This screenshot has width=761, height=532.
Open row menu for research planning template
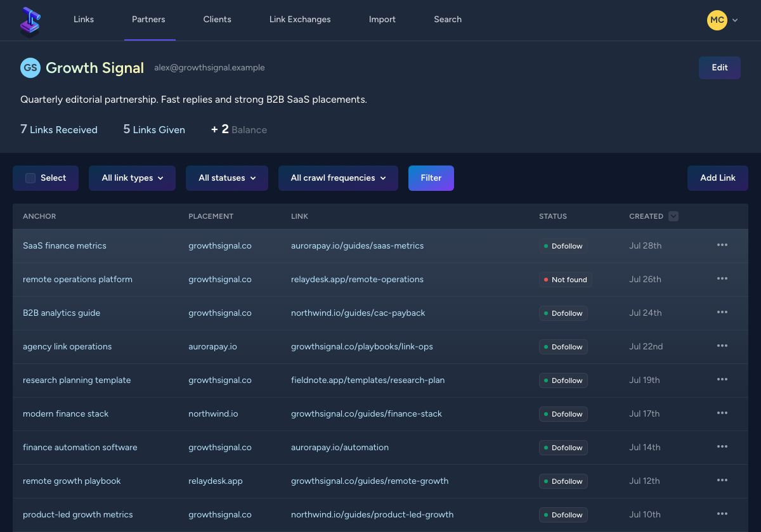coord(722,380)
